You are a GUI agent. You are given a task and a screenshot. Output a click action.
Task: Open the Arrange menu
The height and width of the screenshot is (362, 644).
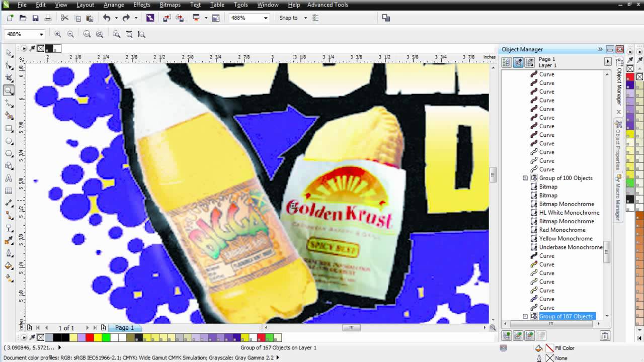(114, 5)
